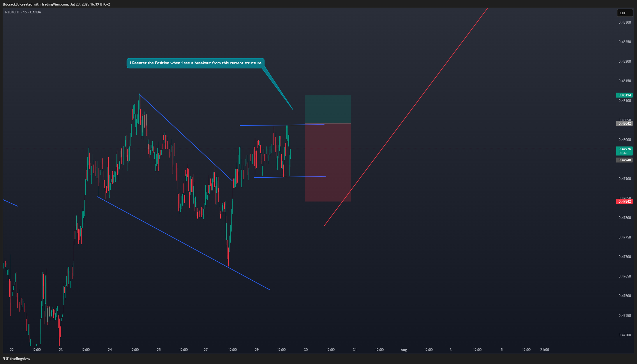This screenshot has height=364, width=637.
Task: Click the 0.48150 price axis label
Action: point(624,81)
